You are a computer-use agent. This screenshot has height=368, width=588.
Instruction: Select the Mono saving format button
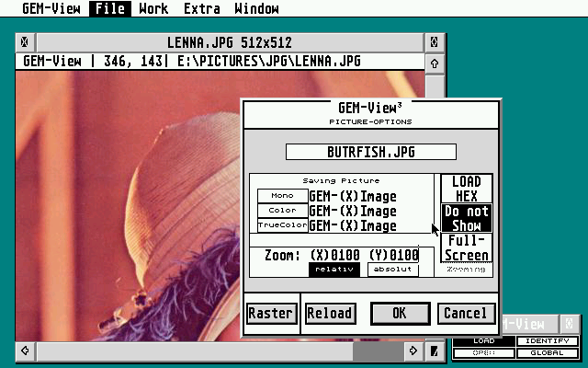[282, 196]
